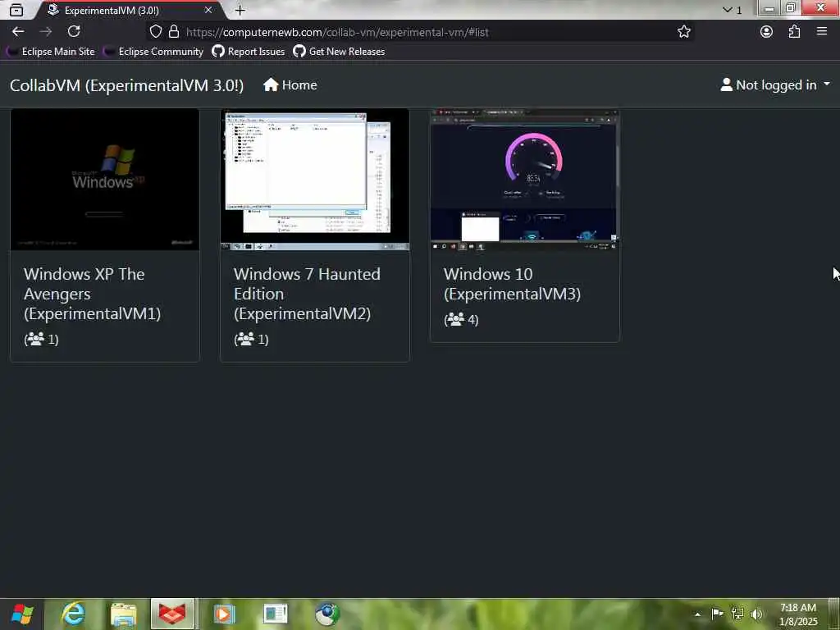The image size is (840, 630).
Task: Open the Windows XP The Avengers VM thumbnail
Action: 105,180
